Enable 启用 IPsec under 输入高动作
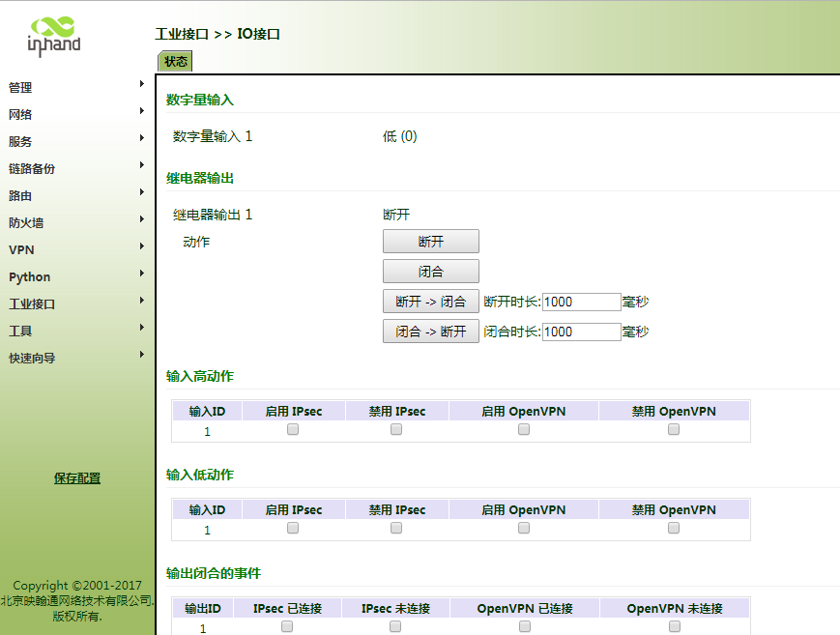The image size is (840, 635). coord(293,430)
